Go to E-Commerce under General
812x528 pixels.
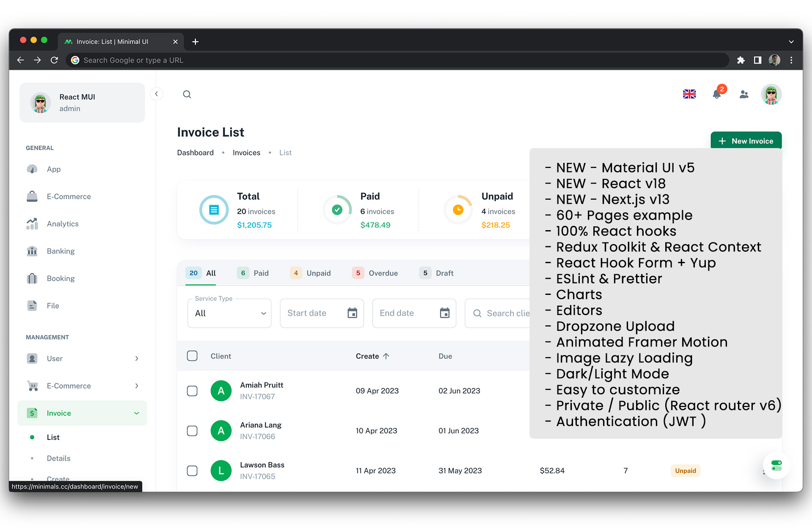[x=82, y=196]
